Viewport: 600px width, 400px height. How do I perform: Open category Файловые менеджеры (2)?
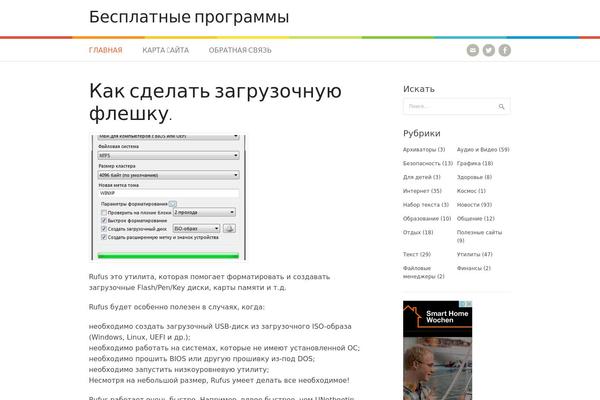424,272
